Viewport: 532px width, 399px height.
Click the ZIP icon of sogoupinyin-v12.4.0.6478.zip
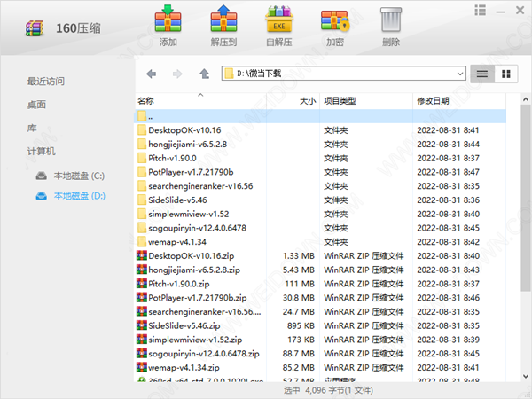(142, 353)
